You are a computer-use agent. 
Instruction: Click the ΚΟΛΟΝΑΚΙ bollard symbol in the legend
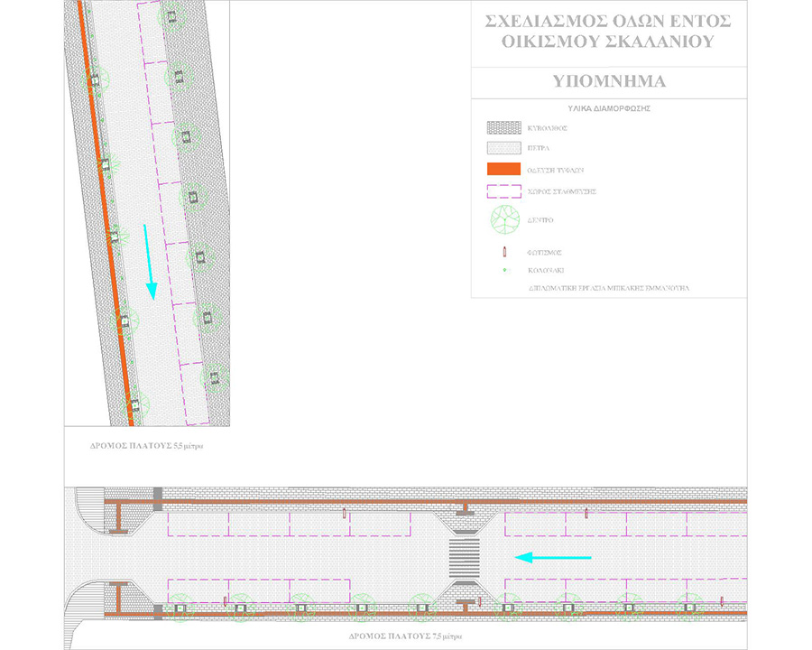[506, 270]
